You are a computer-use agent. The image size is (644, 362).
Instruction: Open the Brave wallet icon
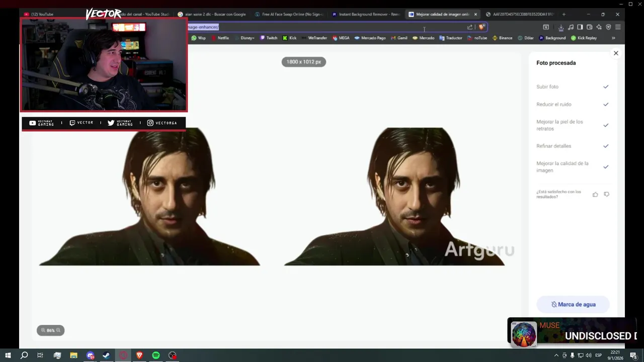(590, 27)
